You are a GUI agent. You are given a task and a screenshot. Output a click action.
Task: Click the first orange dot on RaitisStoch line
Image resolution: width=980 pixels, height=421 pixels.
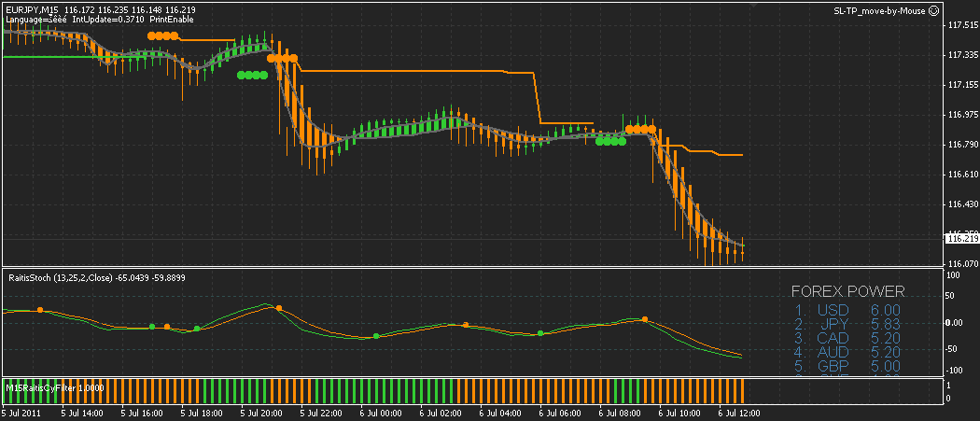(x=40, y=310)
